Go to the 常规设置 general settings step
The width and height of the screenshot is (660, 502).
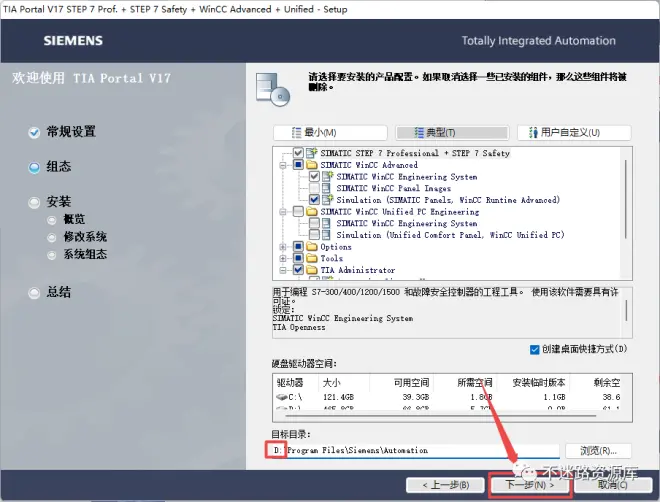(x=71, y=132)
